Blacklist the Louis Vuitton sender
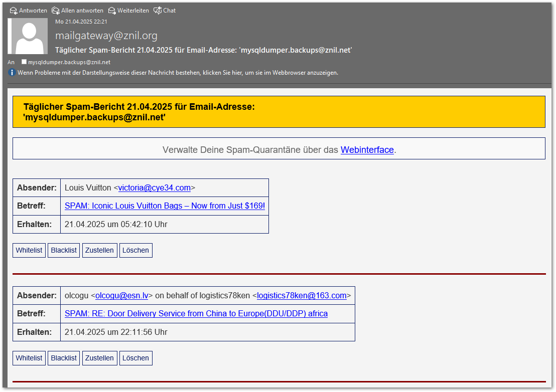Viewport: 556px width, 392px height. [x=64, y=250]
